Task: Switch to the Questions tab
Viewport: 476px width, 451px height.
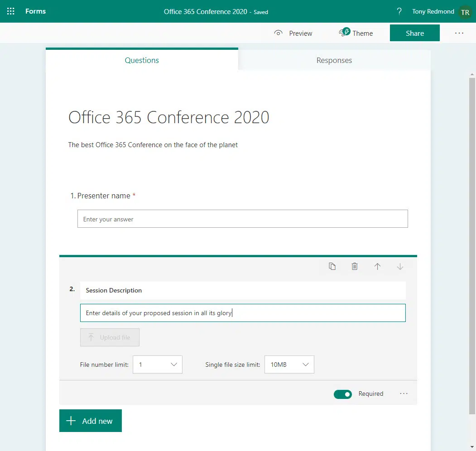Action: (x=142, y=60)
